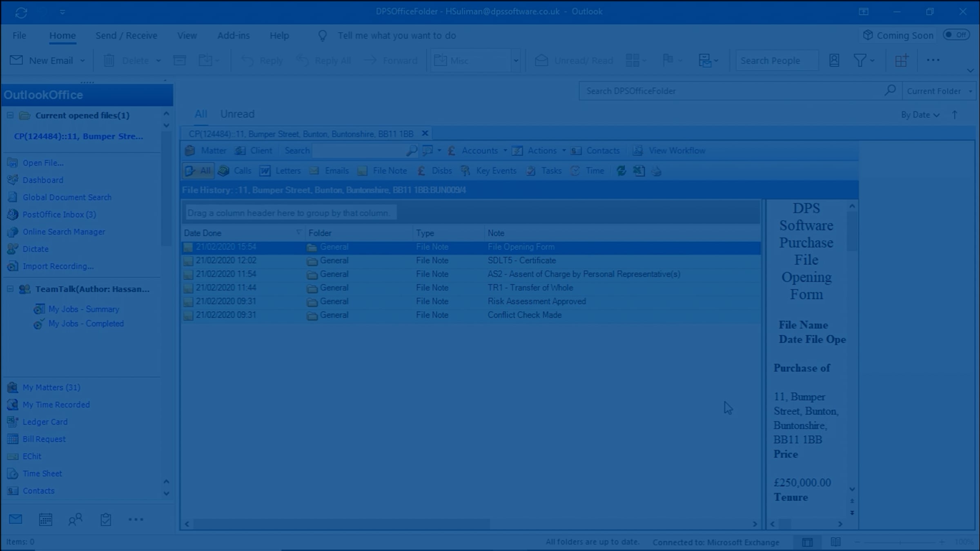The width and height of the screenshot is (980, 551).
Task: Click the Follow Up flag icon
Action: click(668, 60)
